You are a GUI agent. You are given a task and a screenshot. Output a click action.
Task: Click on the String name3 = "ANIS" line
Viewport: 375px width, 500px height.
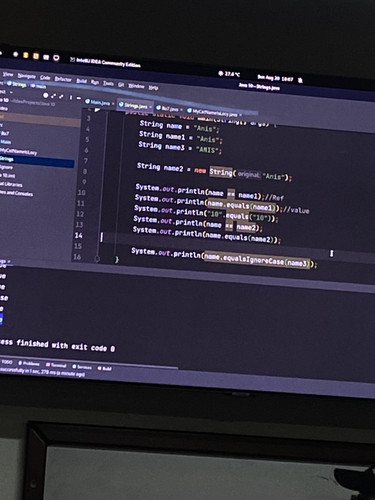[x=180, y=147]
